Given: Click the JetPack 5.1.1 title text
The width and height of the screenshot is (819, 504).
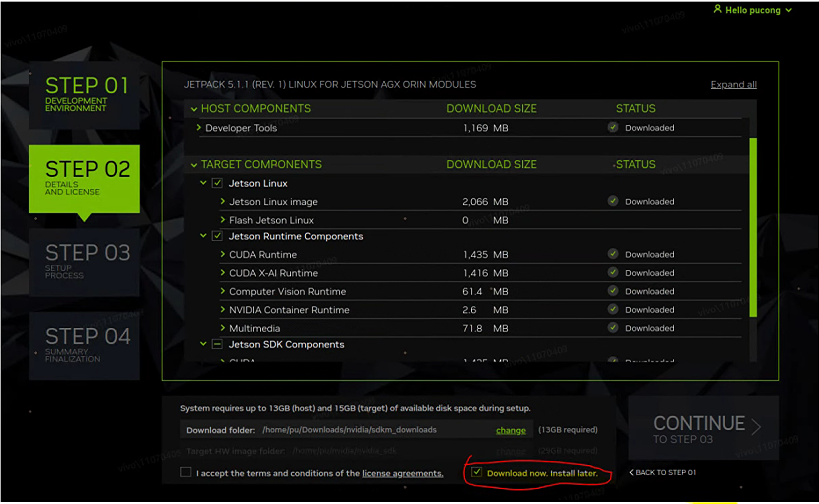Looking at the screenshot, I should [330, 85].
